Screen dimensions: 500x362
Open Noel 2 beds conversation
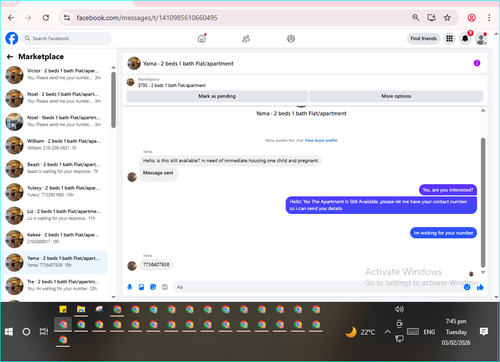click(x=55, y=98)
